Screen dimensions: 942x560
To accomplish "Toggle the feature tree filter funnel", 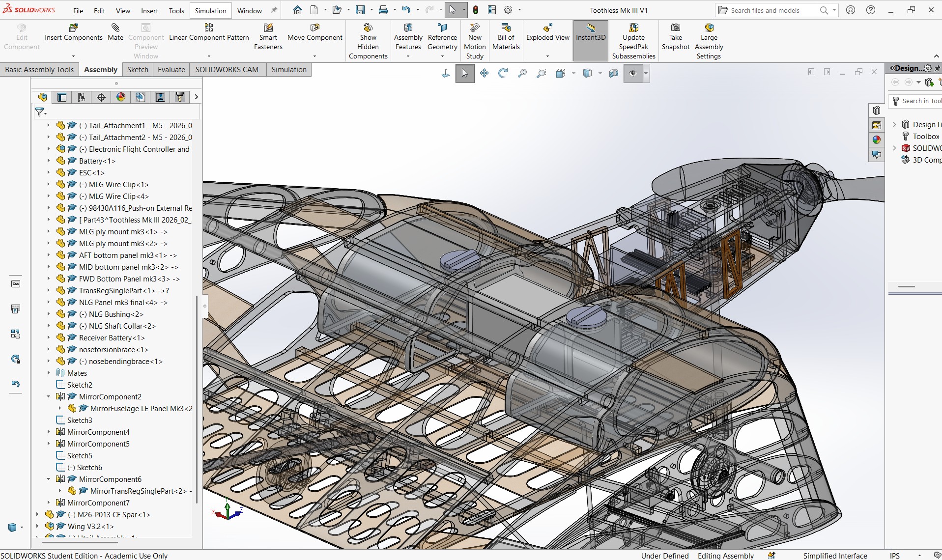I will [41, 112].
